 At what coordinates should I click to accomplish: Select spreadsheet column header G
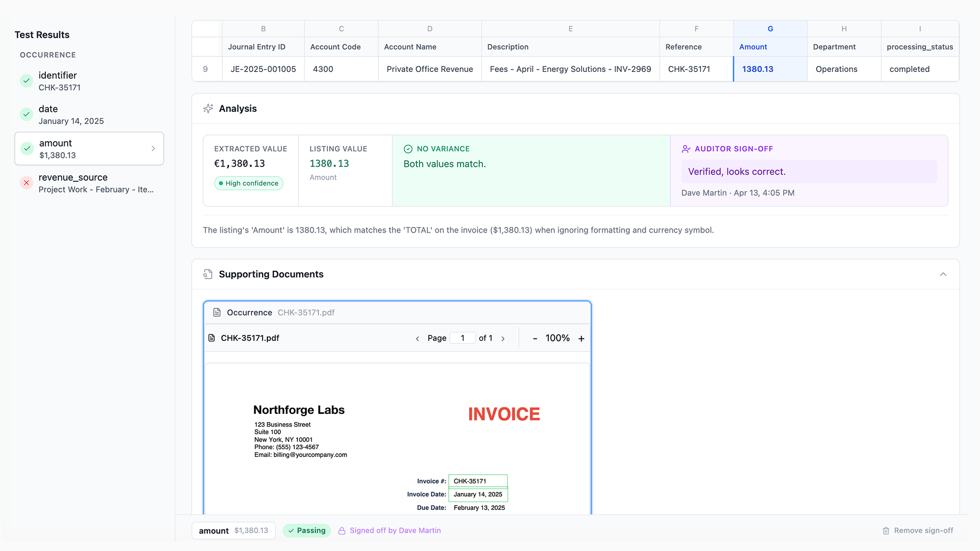[x=770, y=28]
